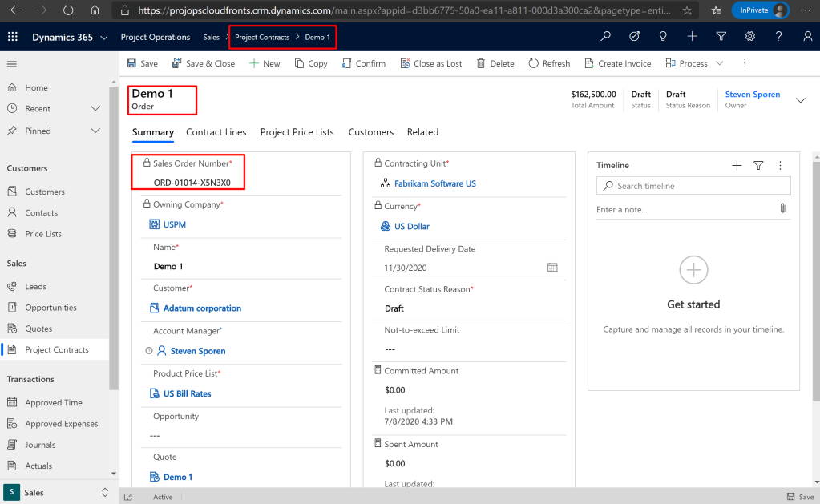
Task: Open the help question mark icon
Action: [778, 37]
